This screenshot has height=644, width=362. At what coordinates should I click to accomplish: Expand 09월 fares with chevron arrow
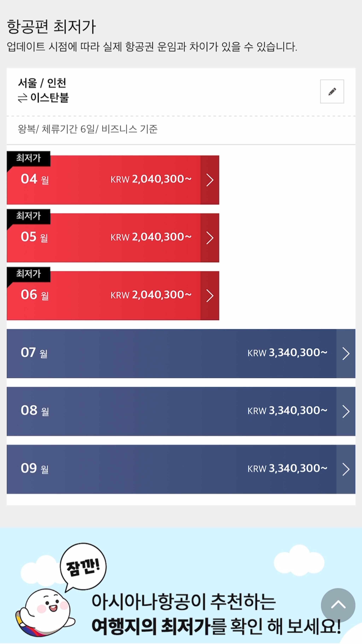346,469
